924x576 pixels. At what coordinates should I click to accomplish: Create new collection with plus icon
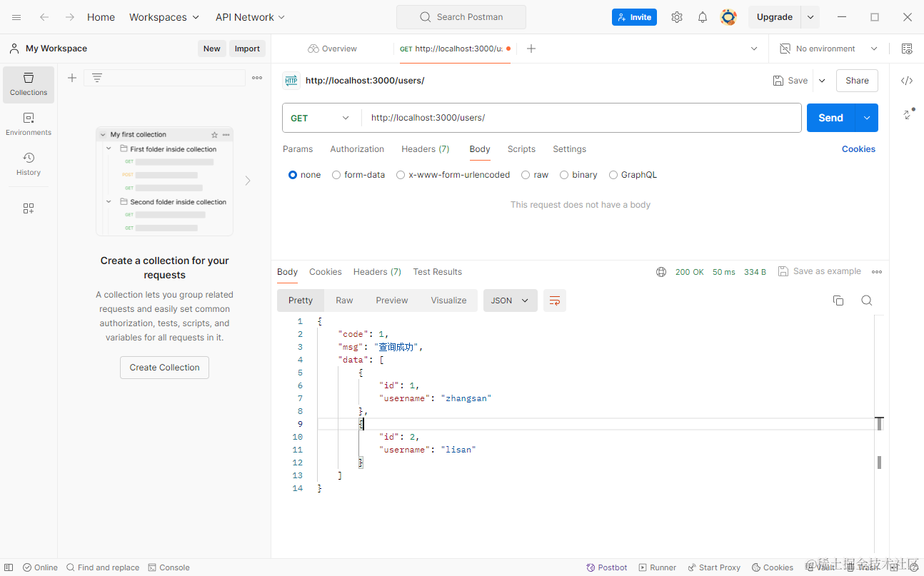(x=72, y=78)
